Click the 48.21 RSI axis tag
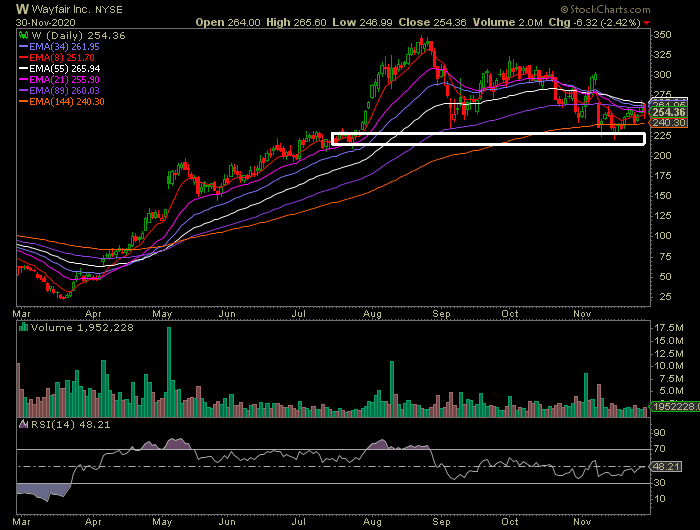Viewport: 700px width, 530px height. (x=666, y=467)
